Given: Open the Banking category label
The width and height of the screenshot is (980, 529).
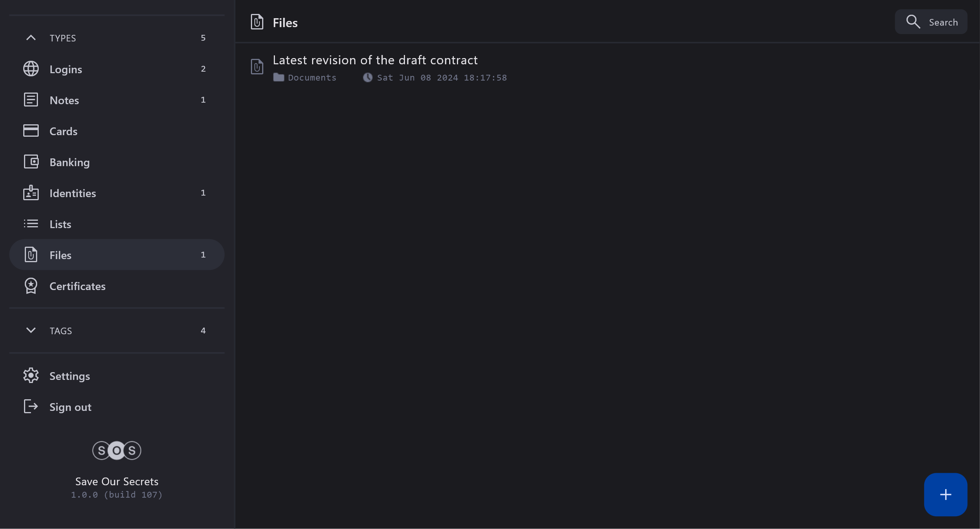Looking at the screenshot, I should 70,162.
